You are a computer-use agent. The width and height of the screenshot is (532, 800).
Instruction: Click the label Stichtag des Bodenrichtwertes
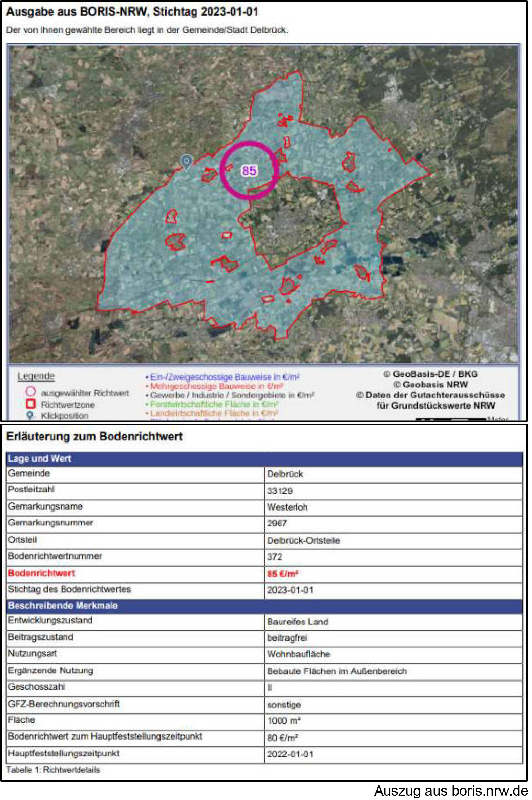[x=69, y=589]
